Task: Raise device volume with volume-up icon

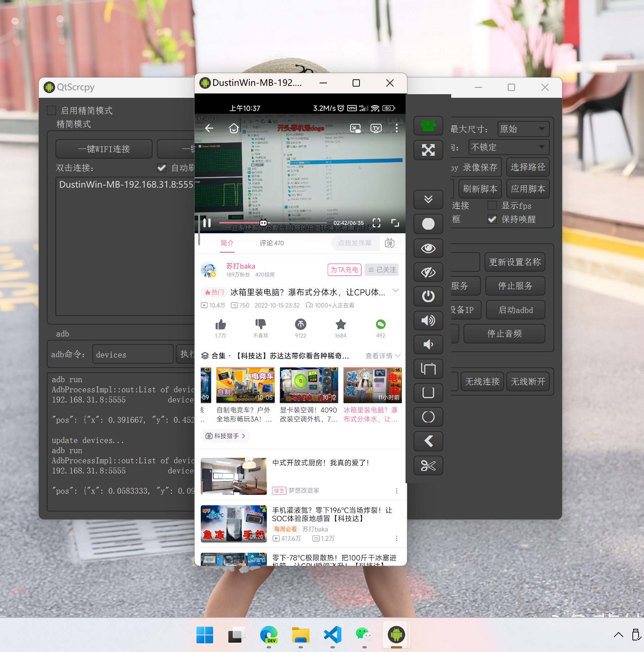Action: coord(428,321)
